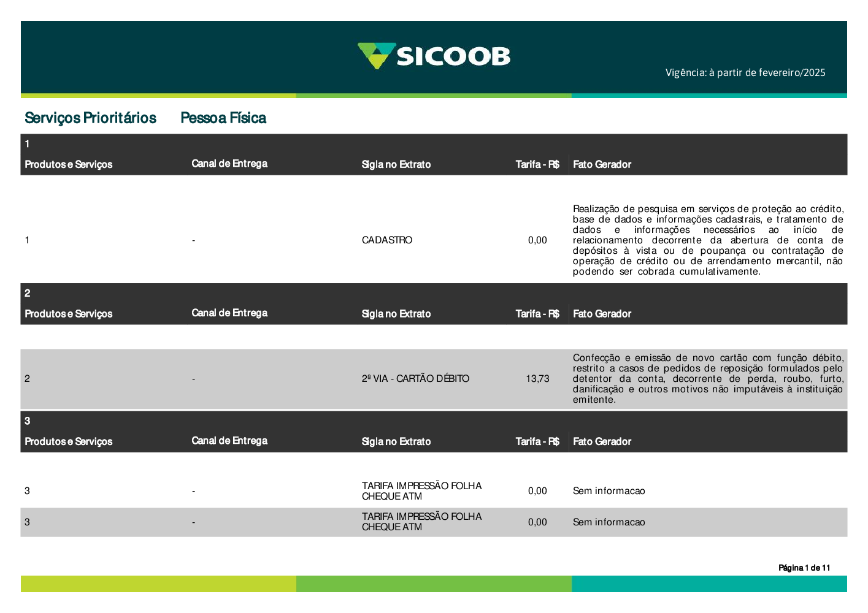The height and width of the screenshot is (613, 868).
Task: Click the debit card reissue description text
Action: click(708, 379)
